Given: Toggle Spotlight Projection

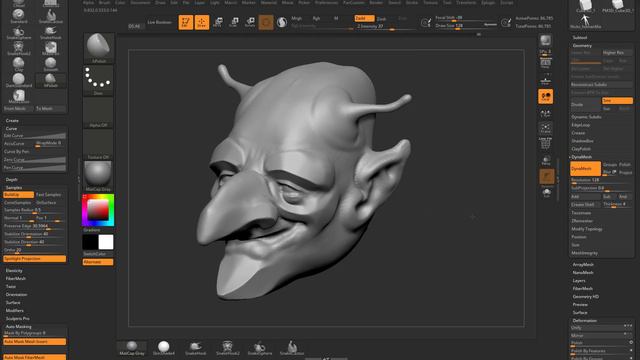Looking at the screenshot, I should 35,259.
